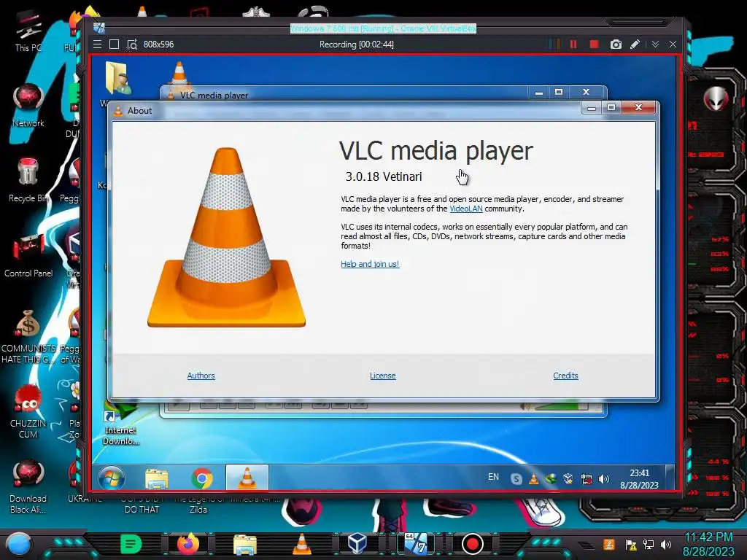
Task: Click the Windows 7 Start orb in VM
Action: [x=112, y=478]
